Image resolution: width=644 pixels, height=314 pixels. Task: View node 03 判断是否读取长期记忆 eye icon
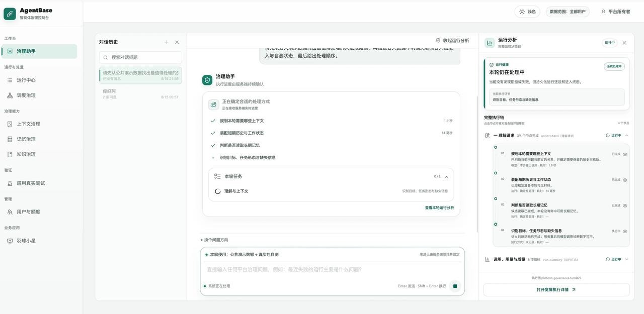tap(625, 205)
